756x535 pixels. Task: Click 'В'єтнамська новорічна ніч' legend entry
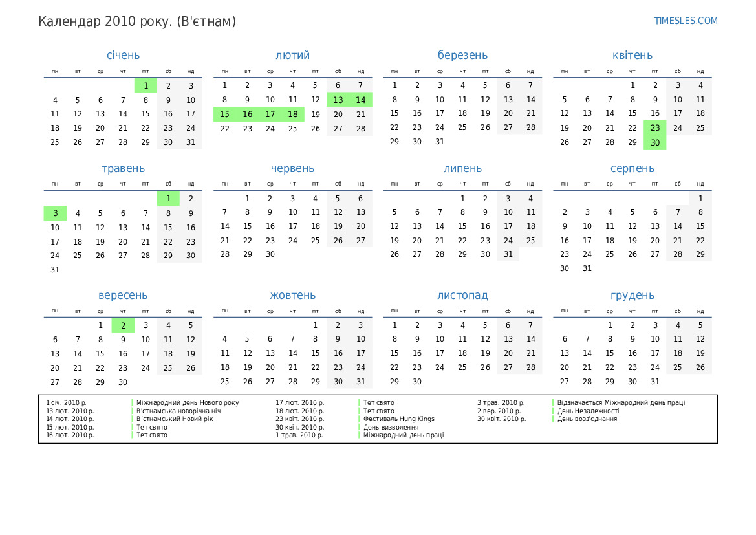pyautogui.click(x=178, y=411)
